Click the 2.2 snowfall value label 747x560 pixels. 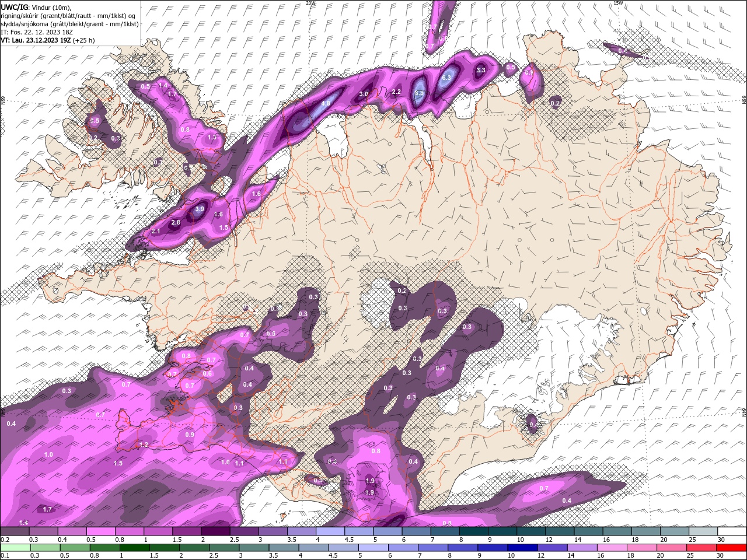point(397,92)
